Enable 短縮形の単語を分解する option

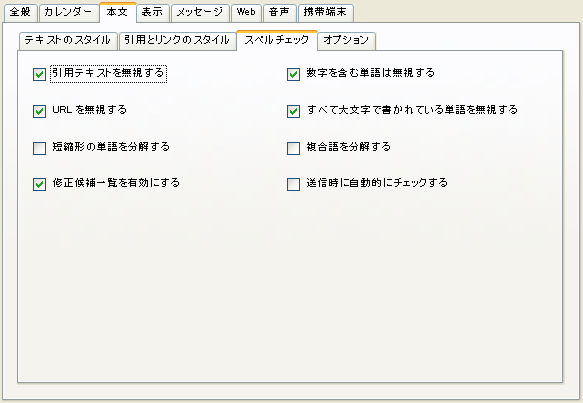39,148
